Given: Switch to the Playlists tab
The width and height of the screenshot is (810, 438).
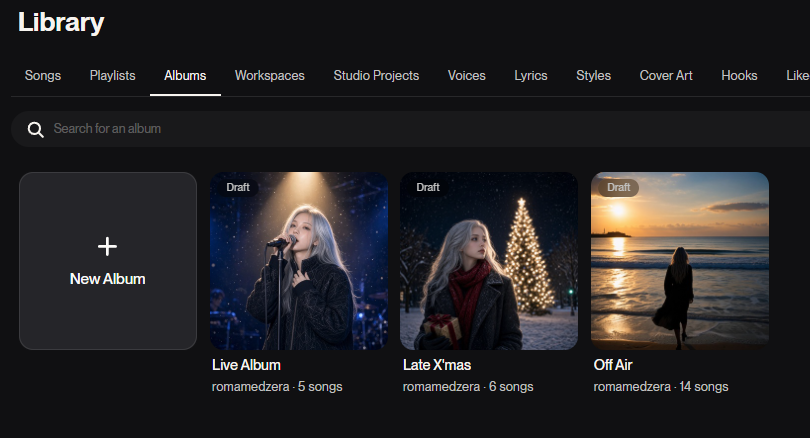Looking at the screenshot, I should [113, 75].
